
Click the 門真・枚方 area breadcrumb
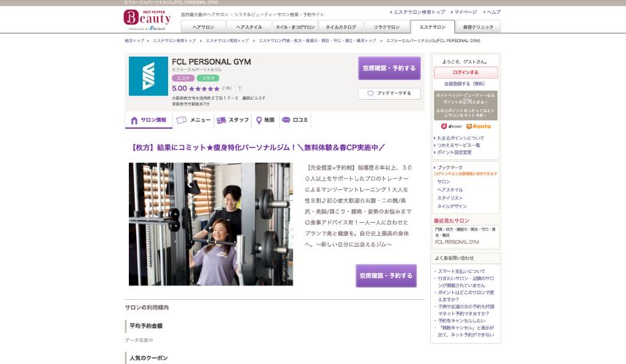[x=317, y=41]
